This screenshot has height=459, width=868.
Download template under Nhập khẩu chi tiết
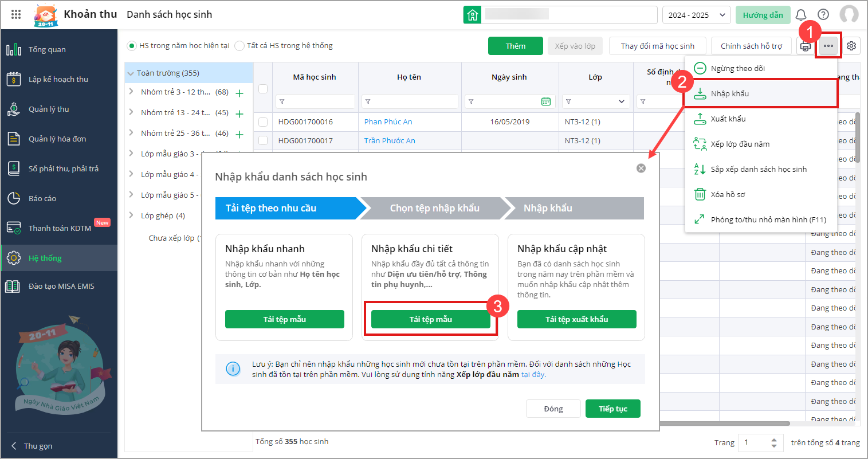click(431, 319)
